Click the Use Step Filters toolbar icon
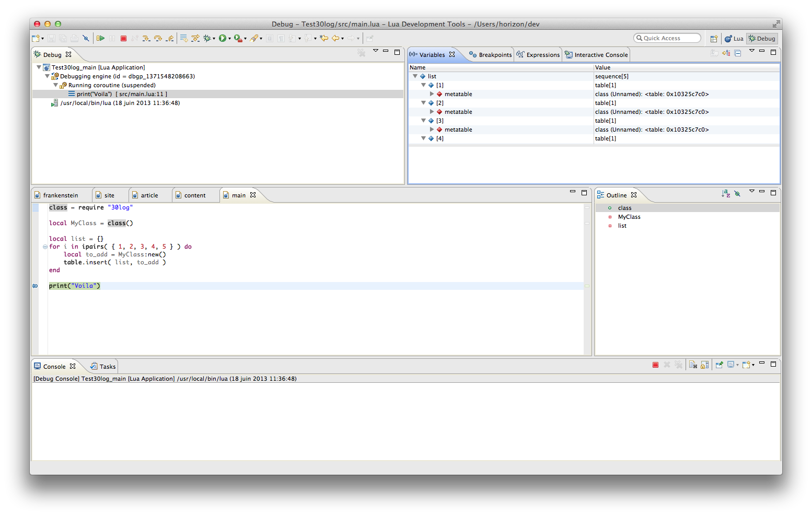Screen dimensions: 812x516 point(195,38)
